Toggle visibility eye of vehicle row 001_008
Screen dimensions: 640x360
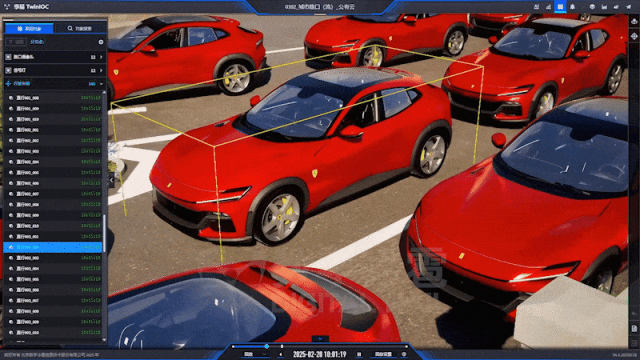tap(11, 98)
